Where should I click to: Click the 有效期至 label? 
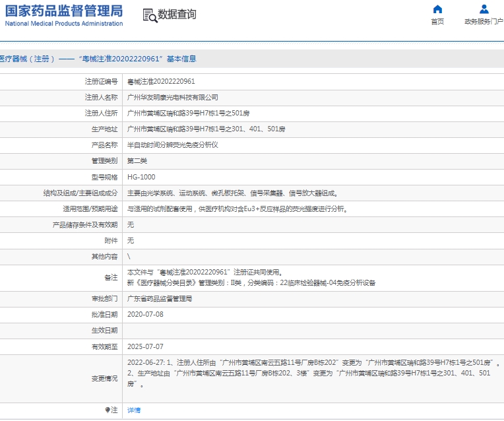point(104,346)
